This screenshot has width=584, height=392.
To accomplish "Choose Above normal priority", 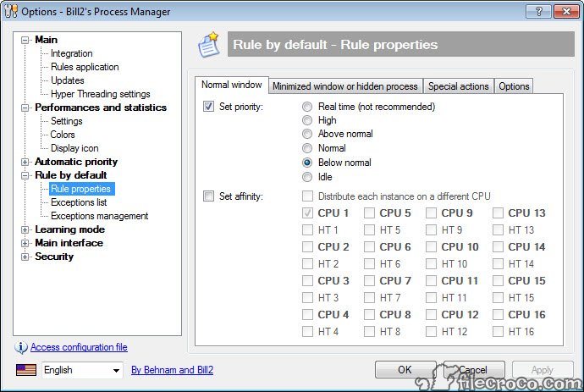I will point(307,134).
